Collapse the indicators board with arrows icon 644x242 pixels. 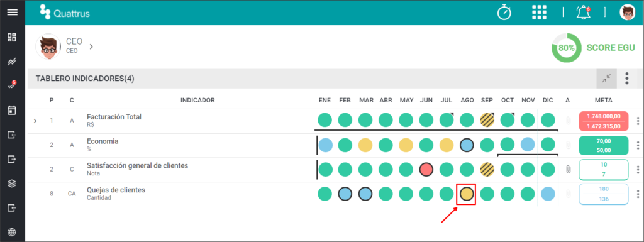607,79
